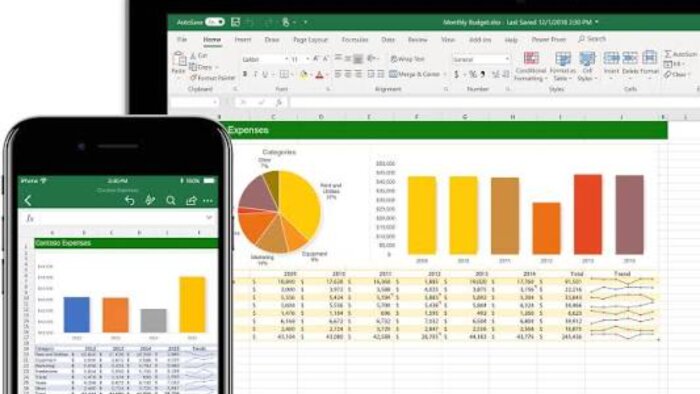
Task: Switch to the Insert tab
Action: [243, 40]
